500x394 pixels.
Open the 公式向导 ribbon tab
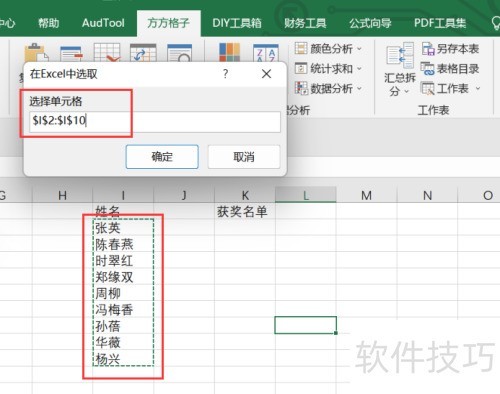370,23
